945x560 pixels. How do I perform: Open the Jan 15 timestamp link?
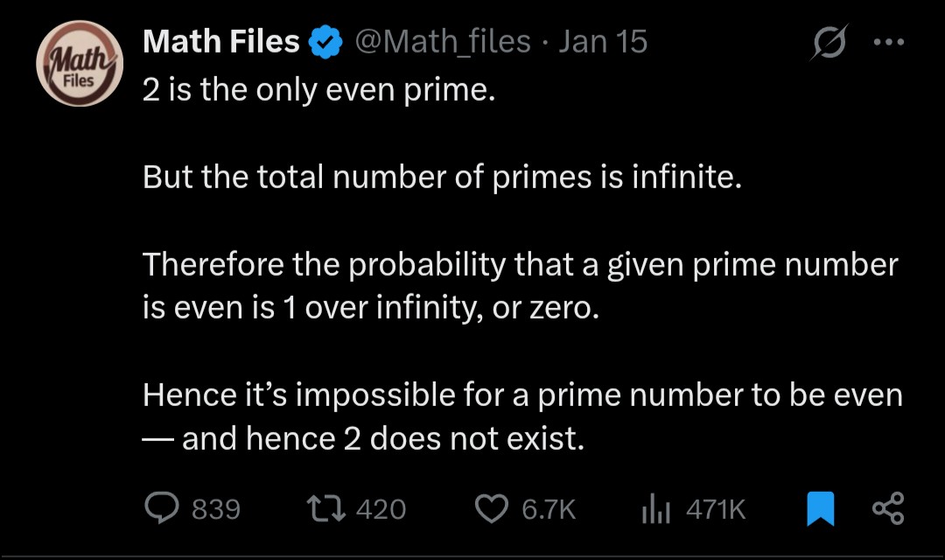[603, 41]
